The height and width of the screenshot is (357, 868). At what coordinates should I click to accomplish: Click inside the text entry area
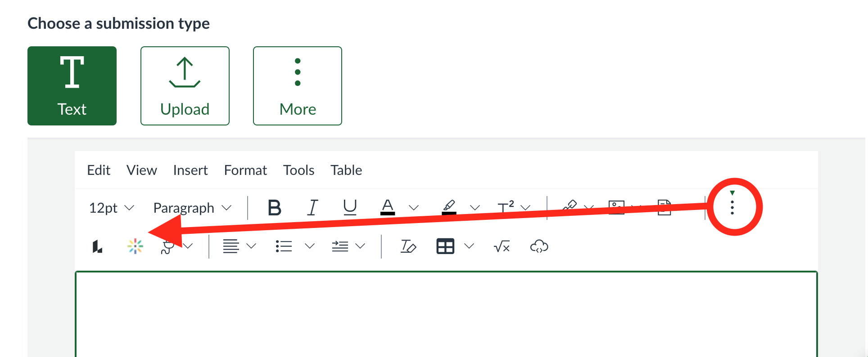[446, 315]
